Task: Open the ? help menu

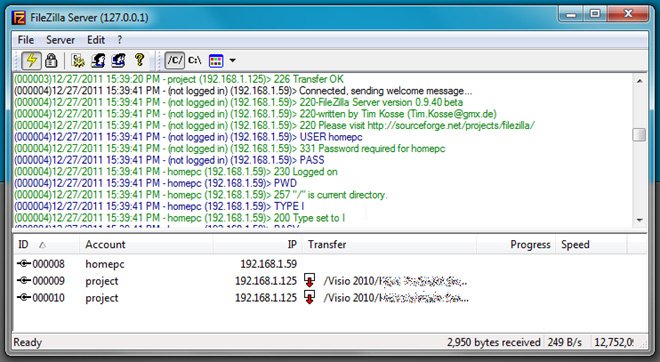Action: tap(120, 40)
